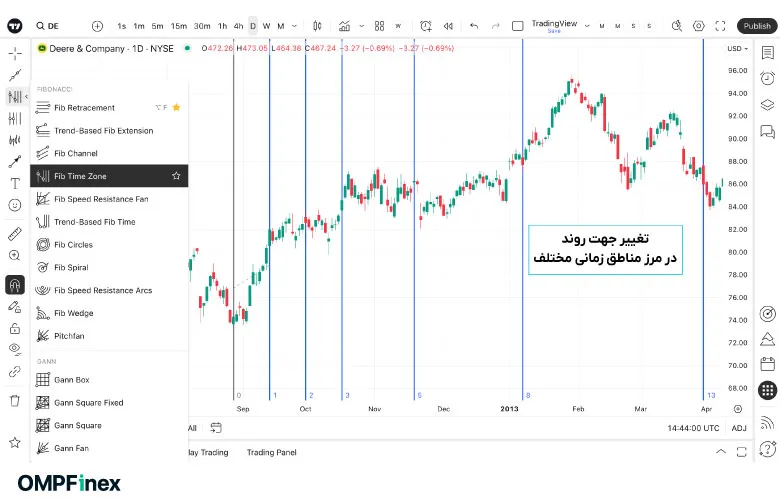This screenshot has height=503, width=780.
Task: Click the DE symbol search field
Action: (58, 26)
